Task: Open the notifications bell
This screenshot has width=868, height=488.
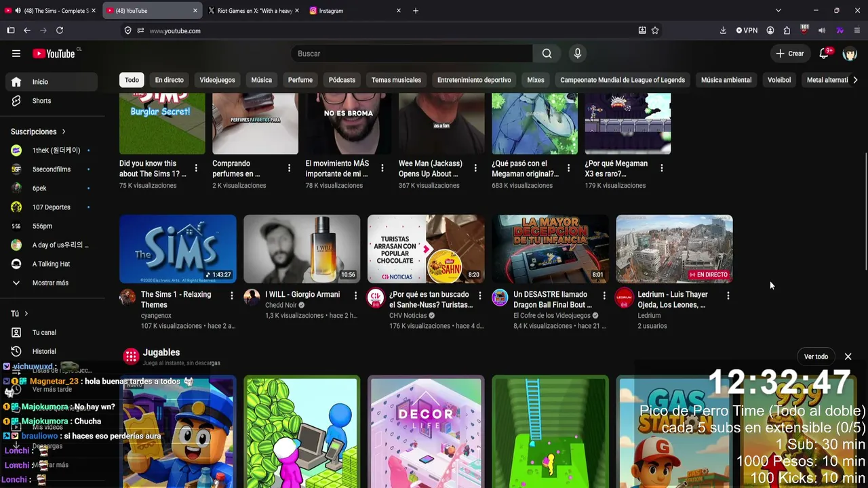Action: [825, 54]
